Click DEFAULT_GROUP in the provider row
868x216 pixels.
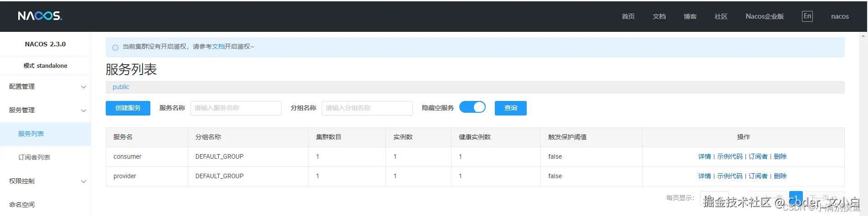[219, 176]
